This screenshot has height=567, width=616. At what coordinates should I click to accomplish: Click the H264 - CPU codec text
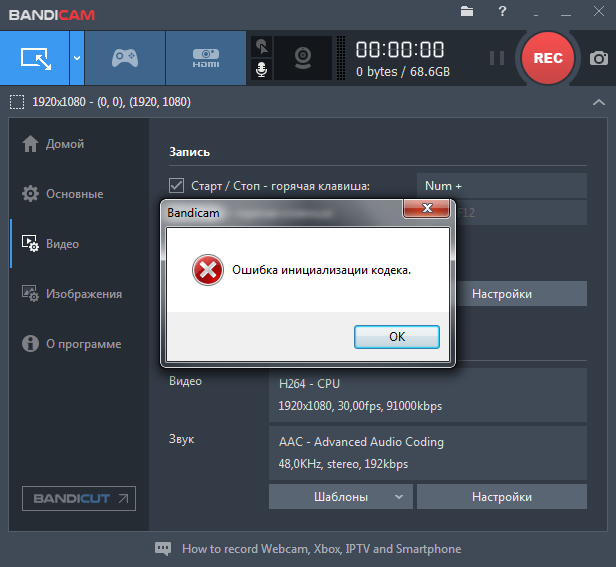pos(309,384)
